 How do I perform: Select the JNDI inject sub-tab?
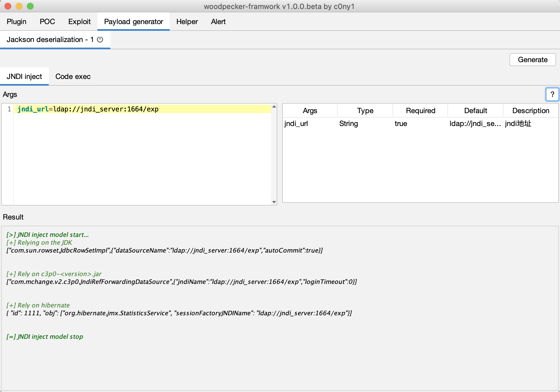24,76
